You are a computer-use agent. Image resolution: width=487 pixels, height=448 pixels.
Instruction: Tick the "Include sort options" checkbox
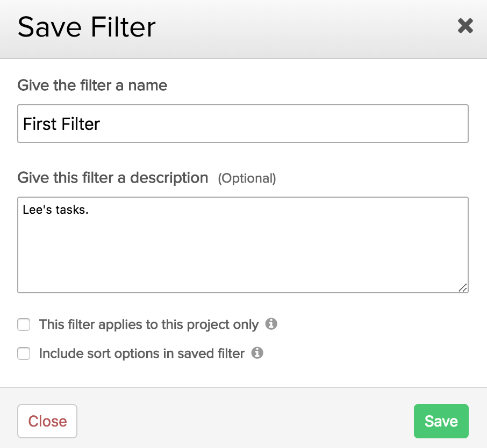(24, 353)
